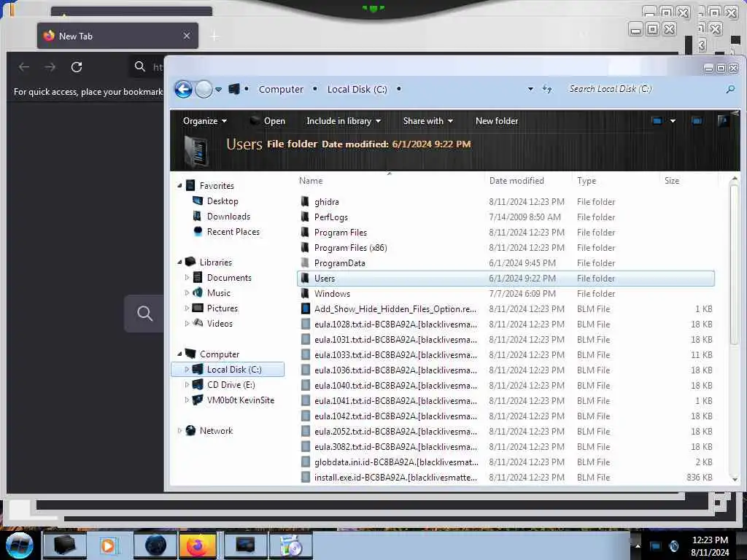747x560 pixels.
Task: Select the Program Files (x86) folder icon
Action: click(x=306, y=248)
